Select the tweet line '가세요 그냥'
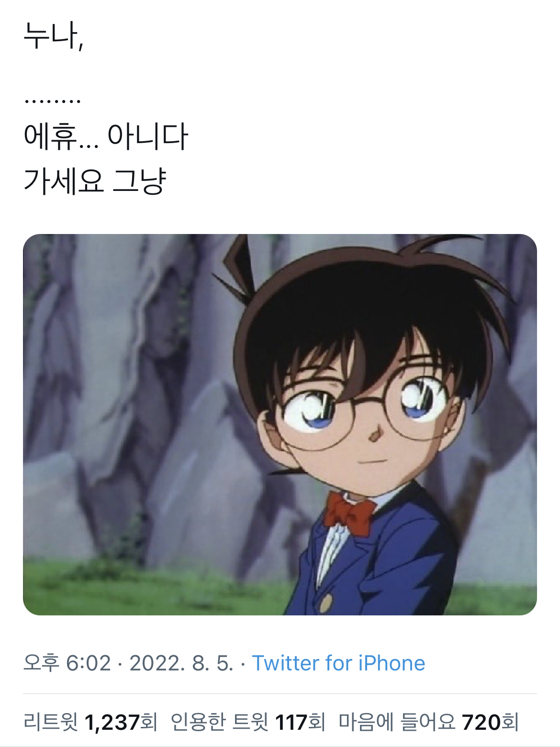 [95, 181]
